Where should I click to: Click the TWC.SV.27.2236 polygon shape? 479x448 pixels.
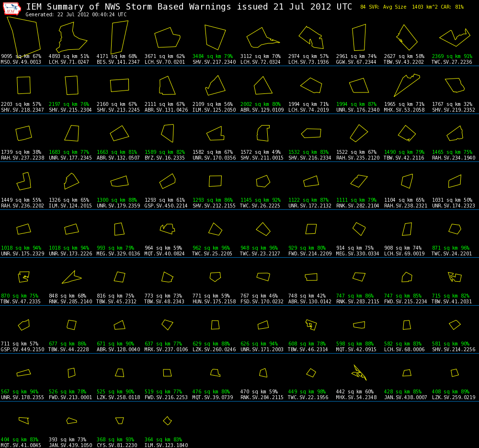pos(454,37)
